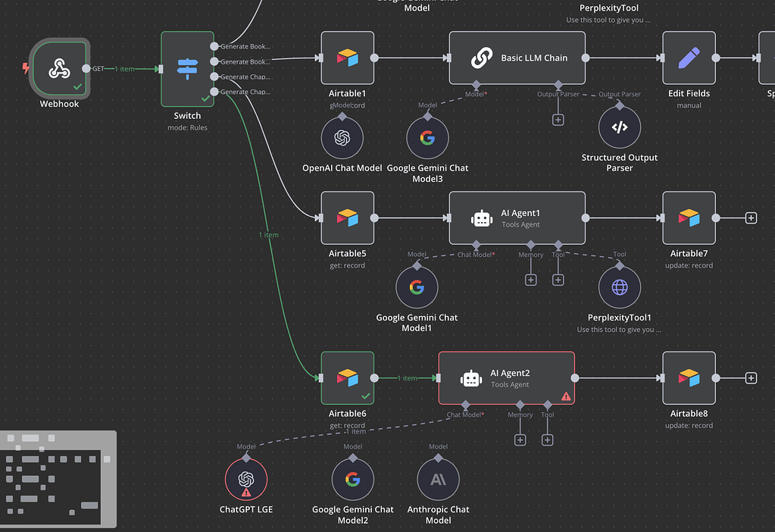
Task: Click plus to add a Tool to AI Agent2
Action: (x=547, y=440)
